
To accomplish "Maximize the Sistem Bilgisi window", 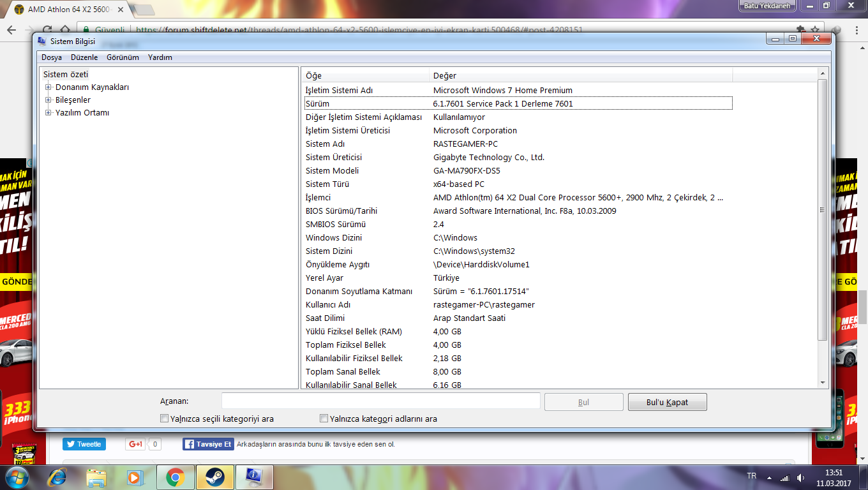I will (792, 40).
